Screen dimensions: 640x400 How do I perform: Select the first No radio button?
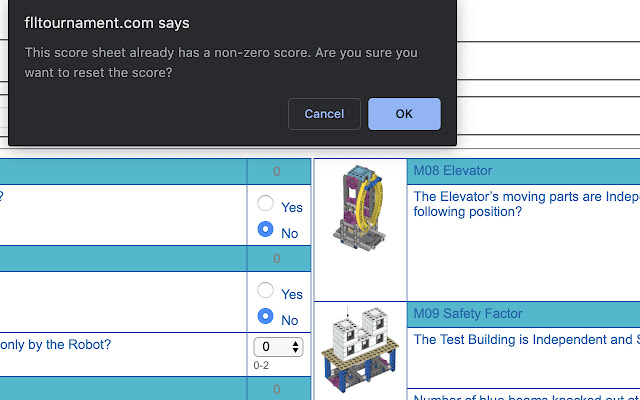click(x=266, y=229)
